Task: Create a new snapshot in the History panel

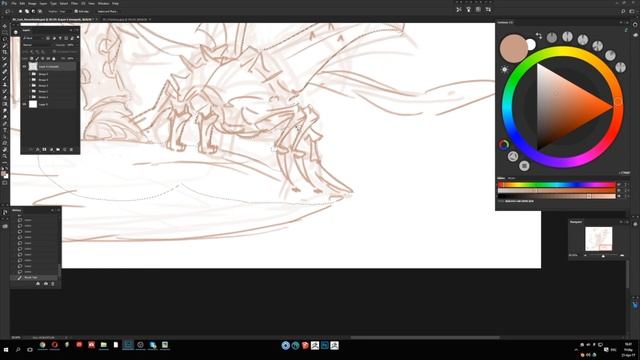Action: [x=46, y=284]
